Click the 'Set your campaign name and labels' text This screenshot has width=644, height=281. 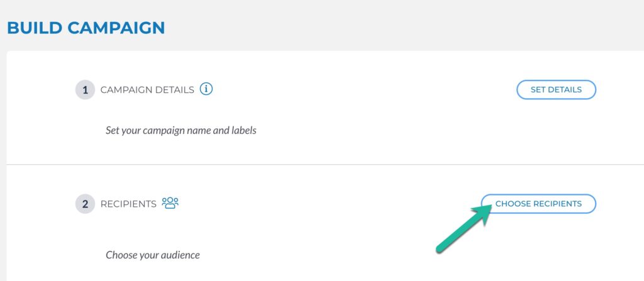pos(181,131)
